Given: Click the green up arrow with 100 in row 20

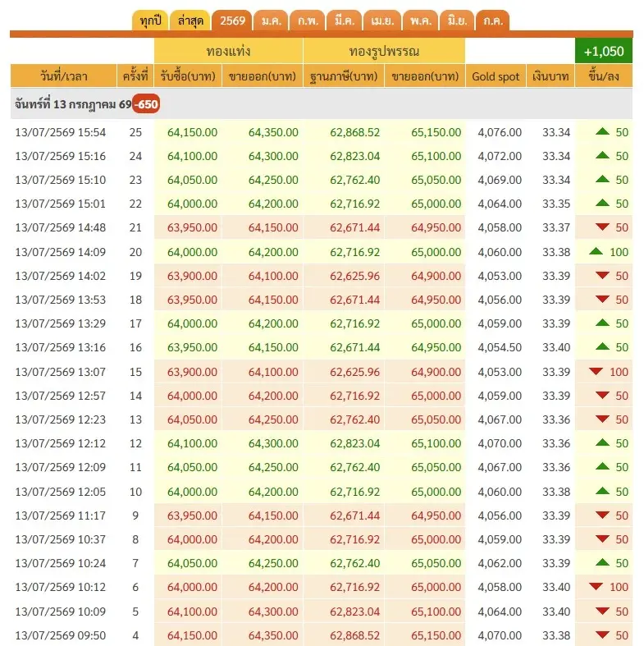Looking at the screenshot, I should 596,251.
